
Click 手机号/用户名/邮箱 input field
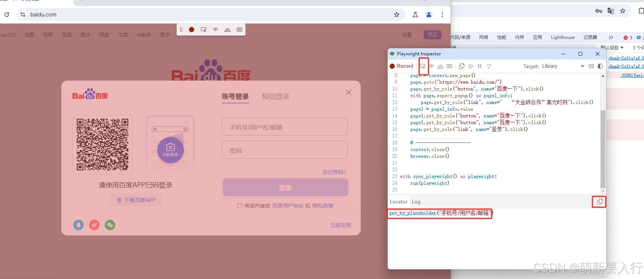285,127
